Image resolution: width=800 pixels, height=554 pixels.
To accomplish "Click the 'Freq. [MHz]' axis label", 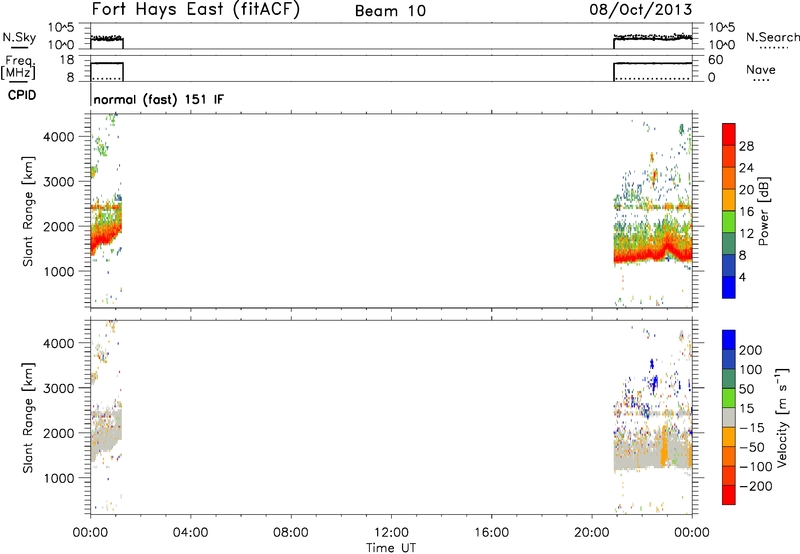I will [18, 68].
